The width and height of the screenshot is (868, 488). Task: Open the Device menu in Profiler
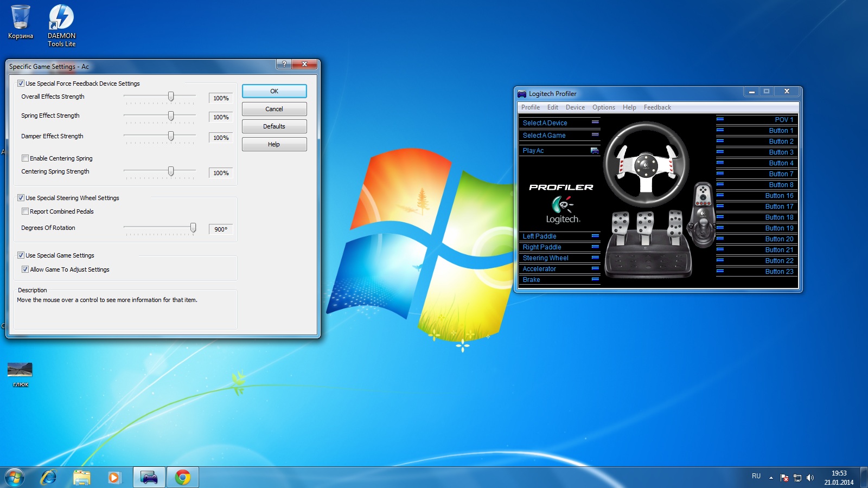(575, 107)
